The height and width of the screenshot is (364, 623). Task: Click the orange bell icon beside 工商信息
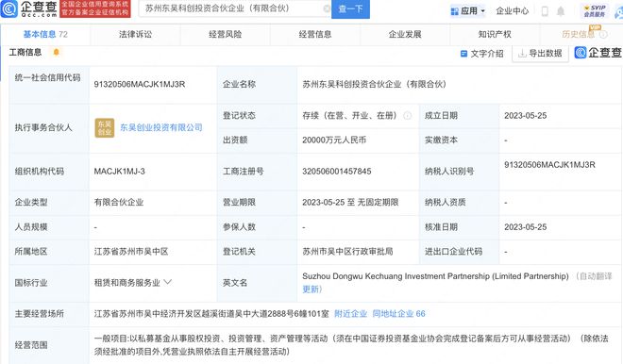(56, 52)
